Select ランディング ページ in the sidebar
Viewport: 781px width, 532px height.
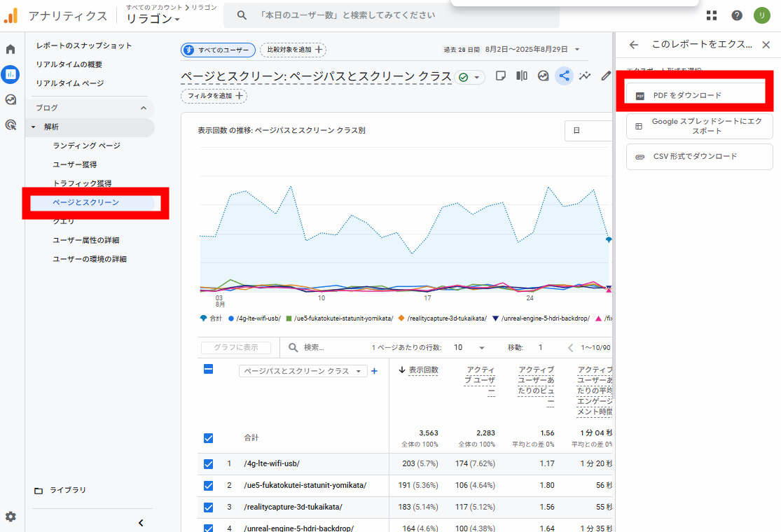(86, 146)
